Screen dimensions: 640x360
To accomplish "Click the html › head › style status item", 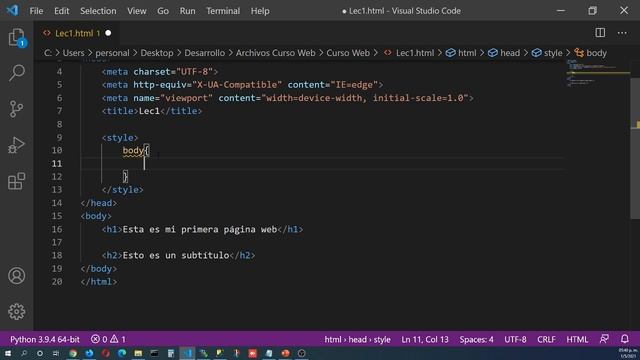I will (358, 339).
